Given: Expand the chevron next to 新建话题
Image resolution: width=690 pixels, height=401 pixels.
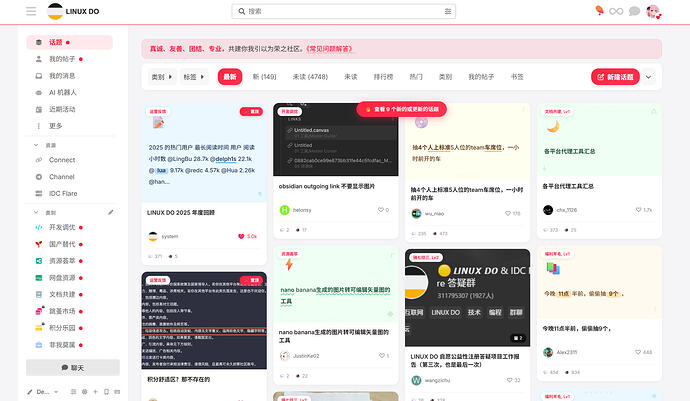Looking at the screenshot, I should 648,77.
